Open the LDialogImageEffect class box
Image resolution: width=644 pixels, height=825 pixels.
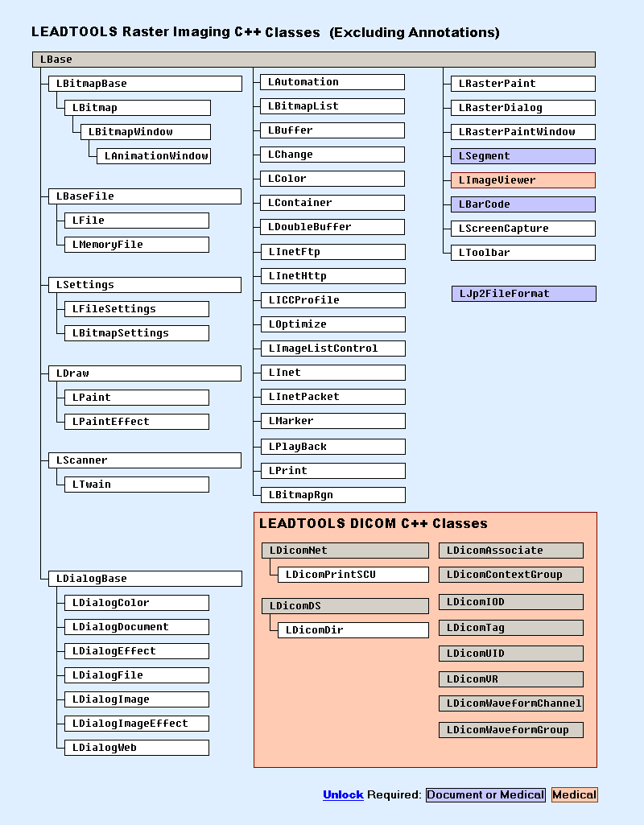(137, 724)
